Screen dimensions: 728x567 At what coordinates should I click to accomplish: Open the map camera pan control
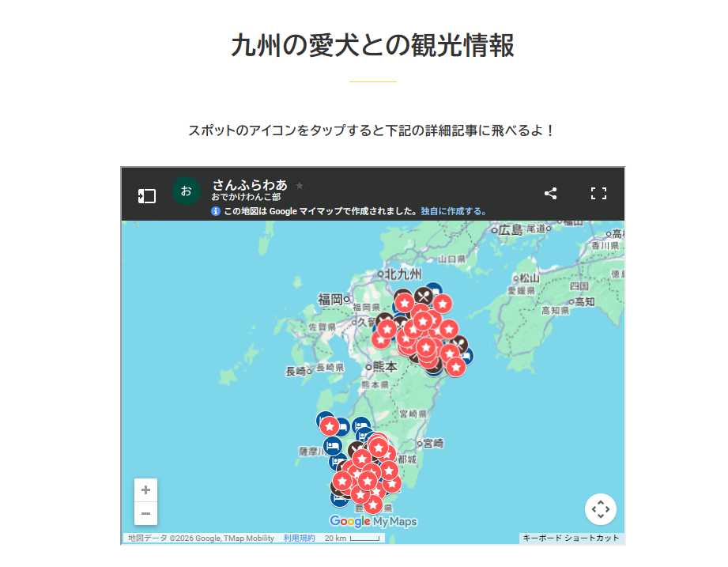tap(600, 509)
